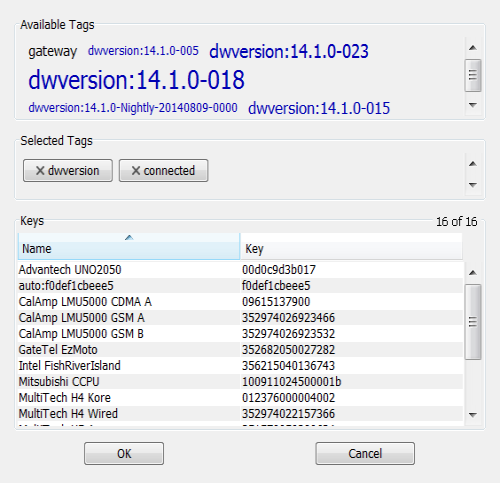Click Keys list scroll down arrow
The height and width of the screenshot is (483, 500).
tap(473, 415)
